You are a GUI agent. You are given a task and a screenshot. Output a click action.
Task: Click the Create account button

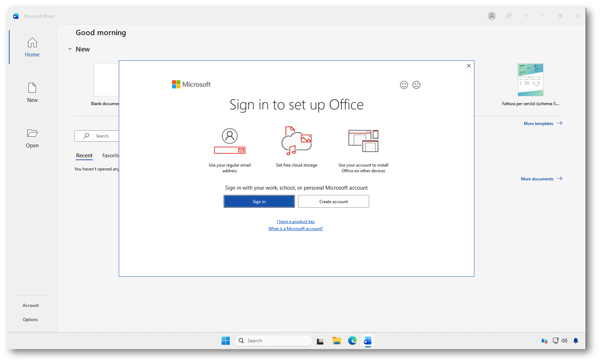click(333, 201)
